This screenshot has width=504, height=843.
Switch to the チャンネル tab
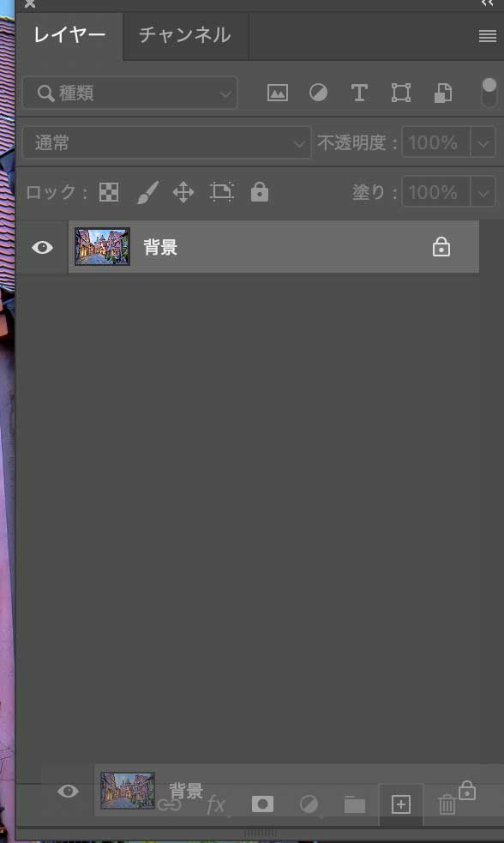(x=185, y=35)
